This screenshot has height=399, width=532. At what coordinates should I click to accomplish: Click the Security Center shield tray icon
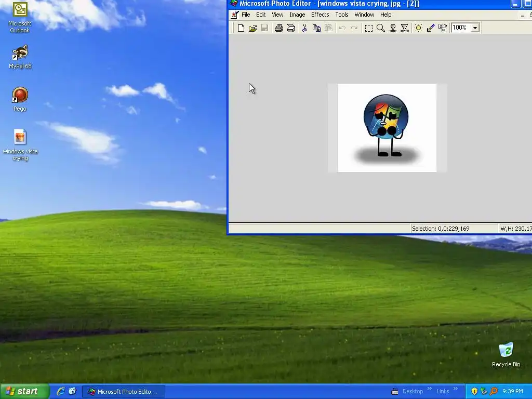point(474,391)
